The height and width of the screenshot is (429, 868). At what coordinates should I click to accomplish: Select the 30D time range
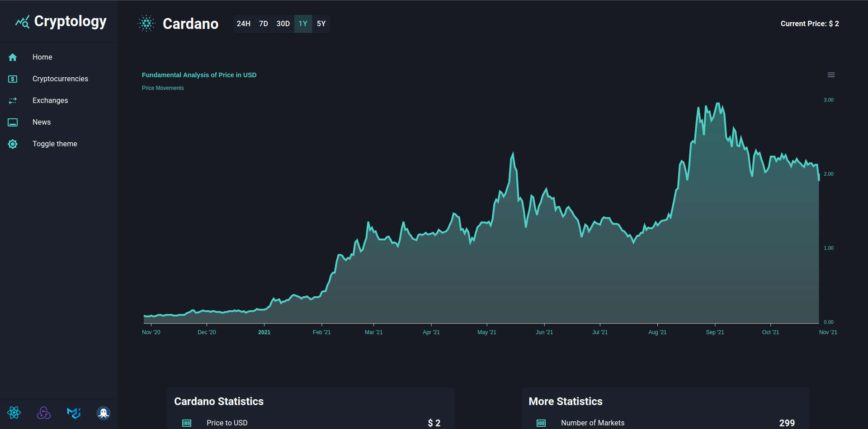click(x=283, y=23)
